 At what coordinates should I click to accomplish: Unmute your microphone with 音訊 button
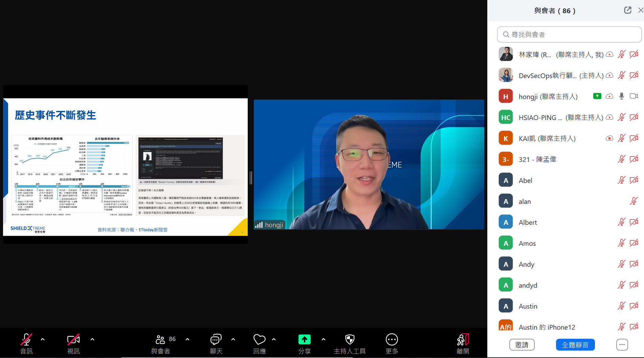pyautogui.click(x=26, y=340)
